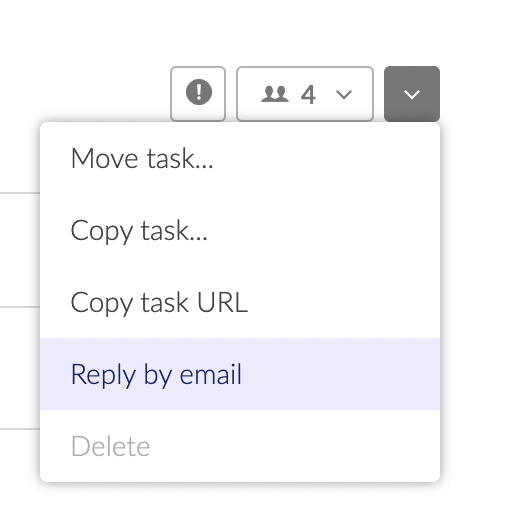Viewport: 514px width, 510px height.
Task: Copy this task's URL to clipboard
Action: point(240,302)
